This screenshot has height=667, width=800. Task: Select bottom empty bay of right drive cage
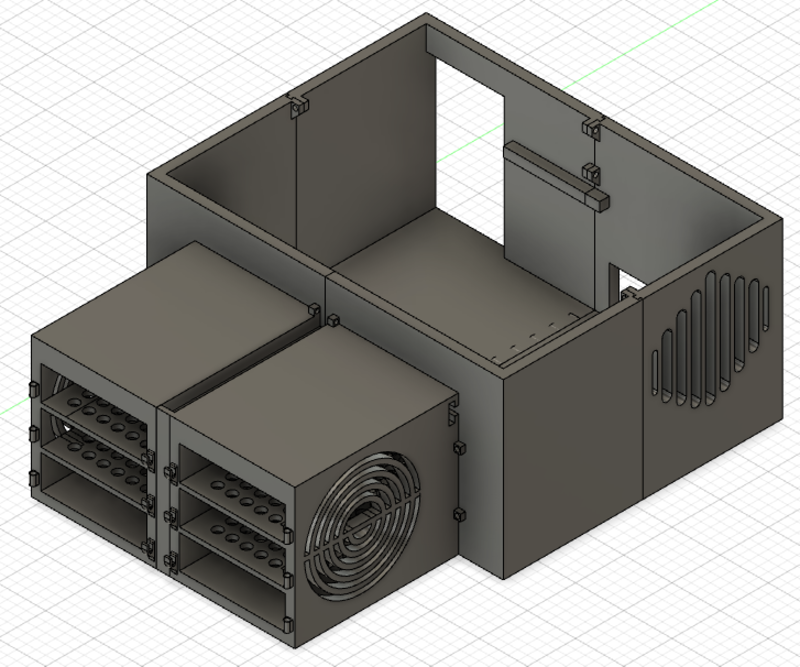click(x=232, y=585)
